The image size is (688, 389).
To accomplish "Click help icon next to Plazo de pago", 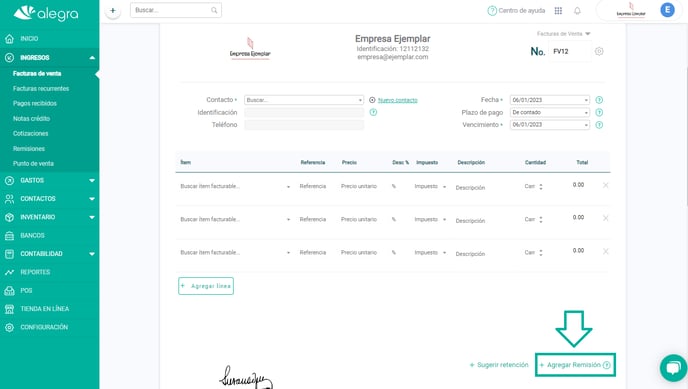I will tap(599, 112).
